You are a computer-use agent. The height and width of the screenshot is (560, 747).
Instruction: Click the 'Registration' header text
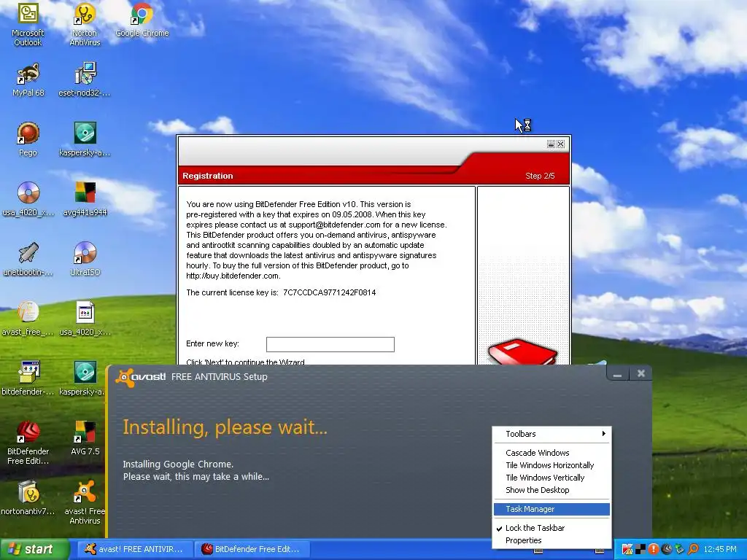(x=208, y=176)
